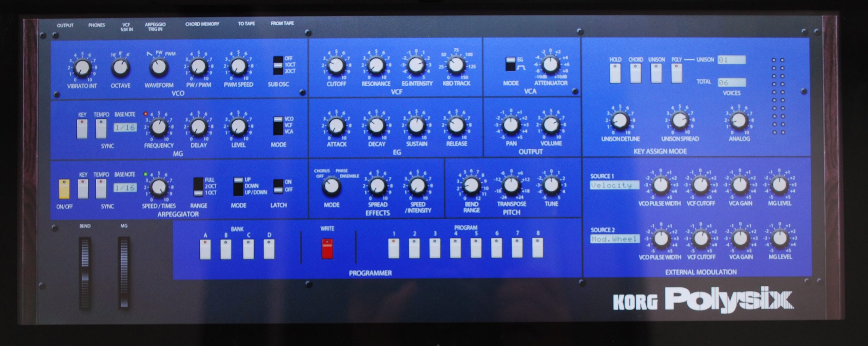The height and width of the screenshot is (346, 868).
Task: Click the EG Sustain knob
Action: (x=416, y=125)
